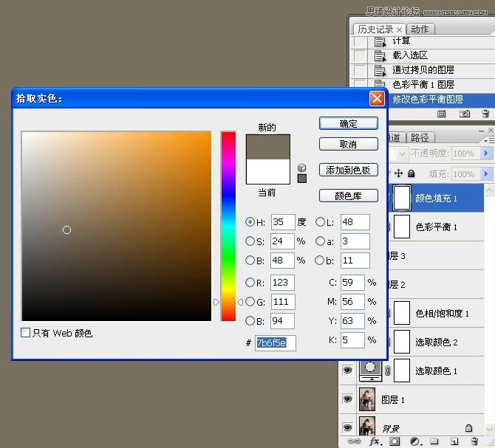
Task: Hide the 图层 1 layer eye
Action: coord(347,399)
